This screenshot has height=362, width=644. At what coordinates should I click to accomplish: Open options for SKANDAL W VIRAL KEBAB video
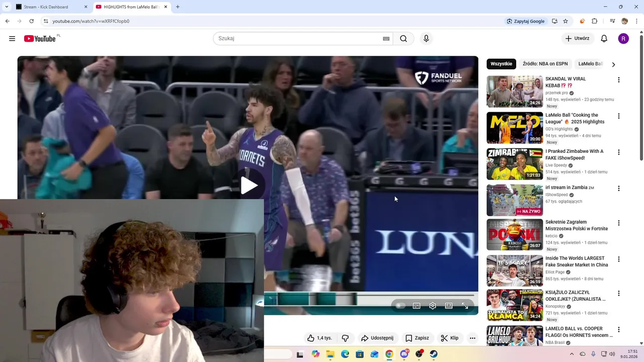[x=619, y=80]
